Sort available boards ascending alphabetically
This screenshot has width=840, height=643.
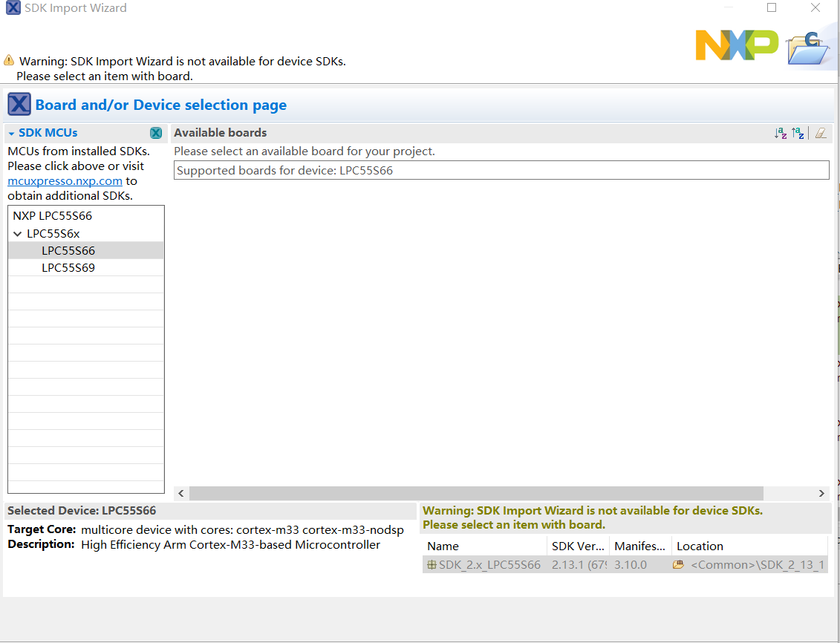point(781,134)
